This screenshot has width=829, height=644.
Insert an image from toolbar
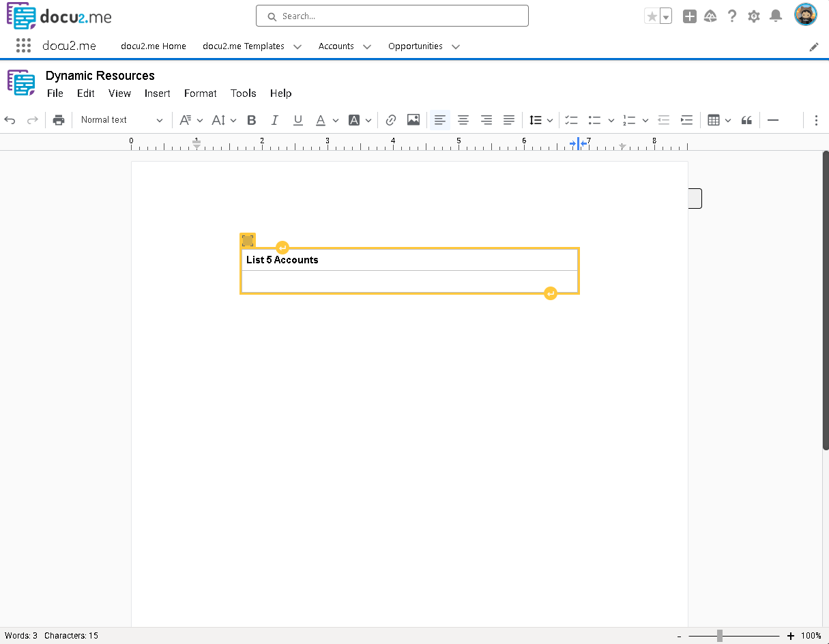pyautogui.click(x=413, y=120)
